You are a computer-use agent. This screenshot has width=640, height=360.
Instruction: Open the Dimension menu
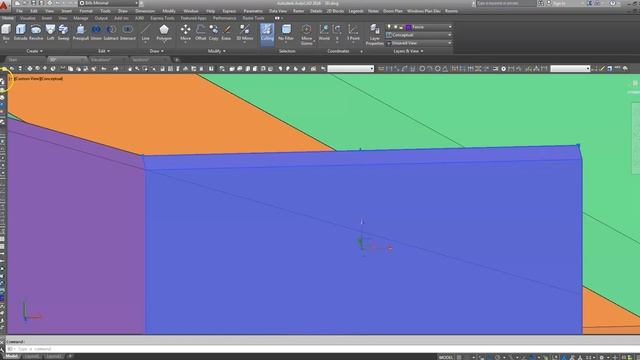pos(145,11)
